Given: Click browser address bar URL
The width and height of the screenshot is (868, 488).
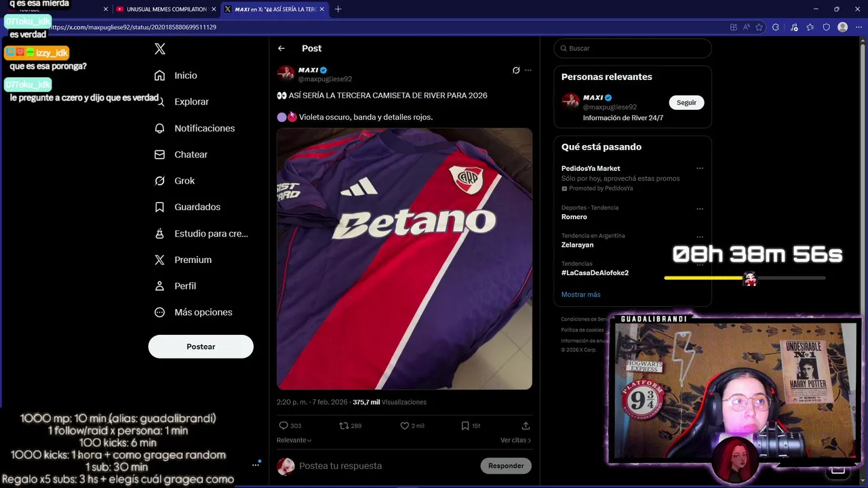Looking at the screenshot, I should [133, 27].
